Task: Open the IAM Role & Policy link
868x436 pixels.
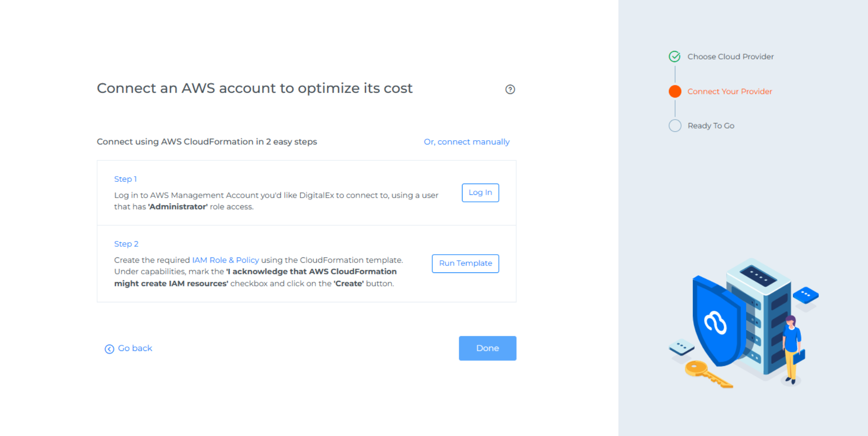Action: pos(225,260)
